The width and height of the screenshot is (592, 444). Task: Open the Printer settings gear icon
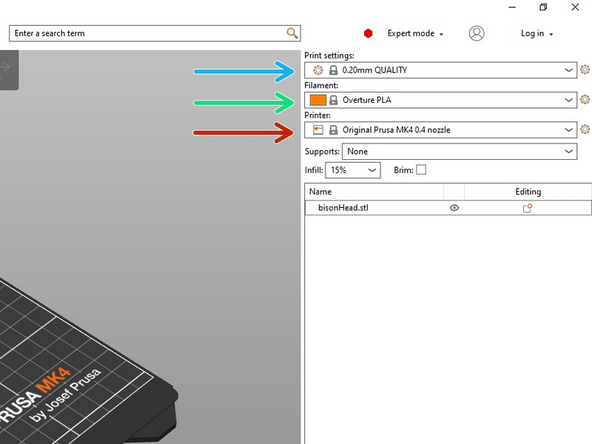coord(585,129)
